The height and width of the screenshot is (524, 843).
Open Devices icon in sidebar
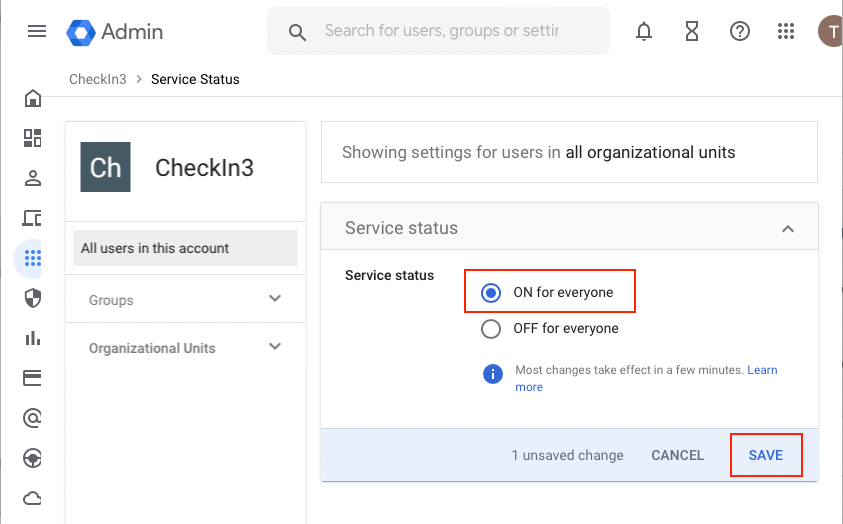pyautogui.click(x=32, y=218)
